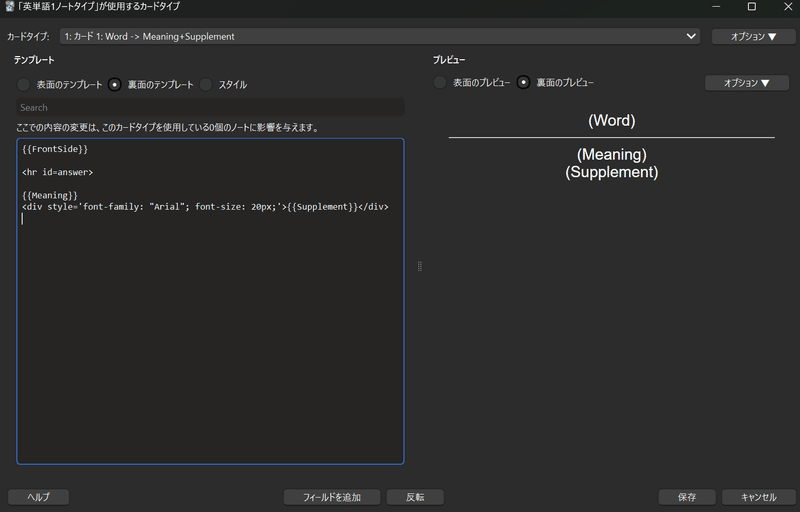Click the Search field in template panel
The image size is (800, 512).
(210, 108)
